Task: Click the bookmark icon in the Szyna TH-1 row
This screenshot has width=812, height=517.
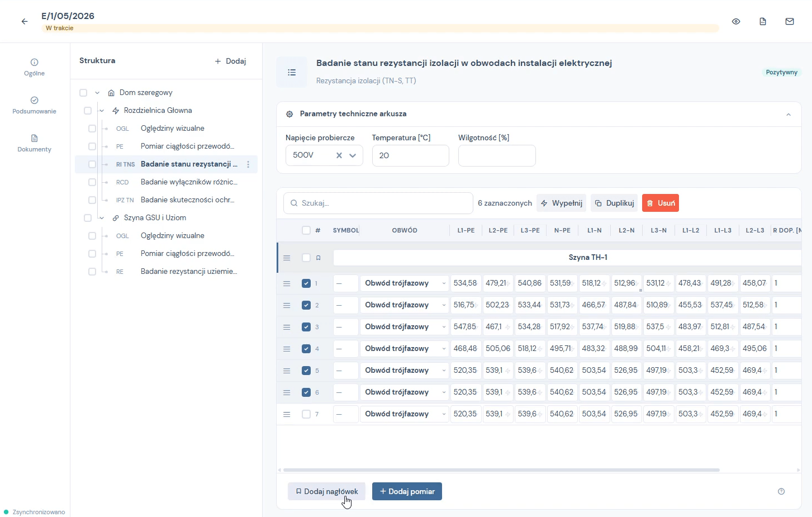Action: [319, 258]
